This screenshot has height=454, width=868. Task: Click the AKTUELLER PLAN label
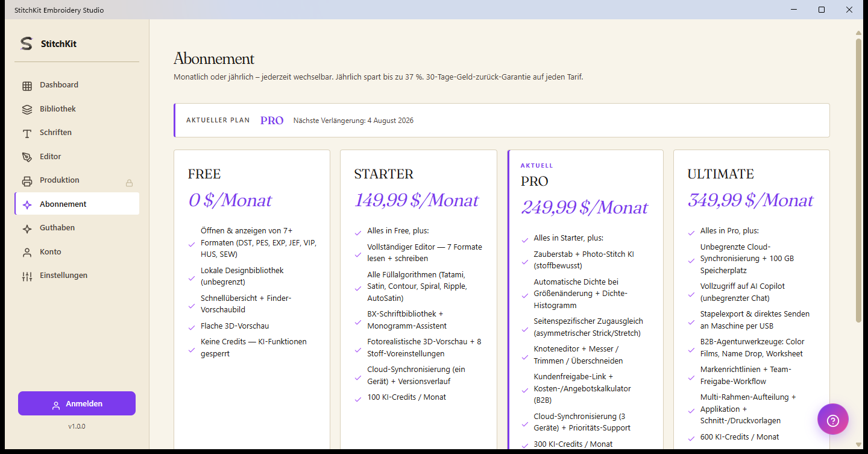coord(218,121)
